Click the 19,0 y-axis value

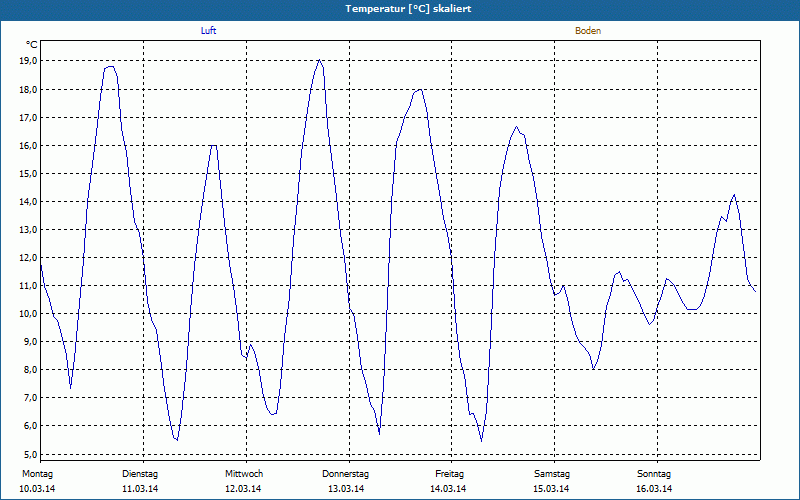point(29,61)
